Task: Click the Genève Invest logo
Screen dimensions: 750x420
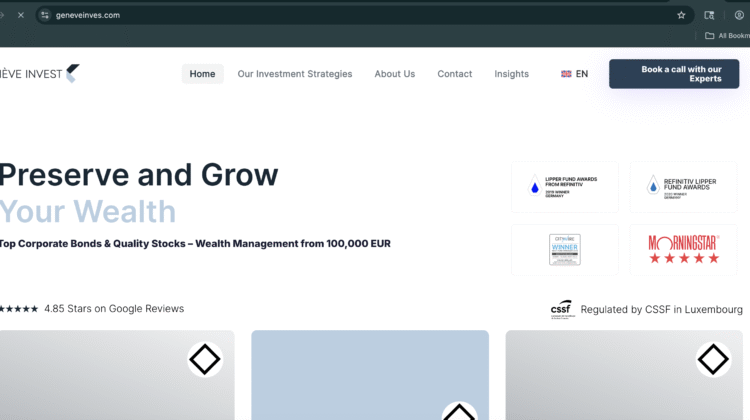Action: click(x=40, y=73)
